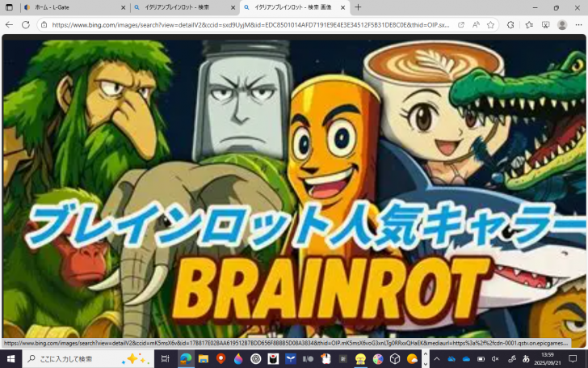
Task: Open OneDrive cloud tray icon
Action: (x=466, y=358)
